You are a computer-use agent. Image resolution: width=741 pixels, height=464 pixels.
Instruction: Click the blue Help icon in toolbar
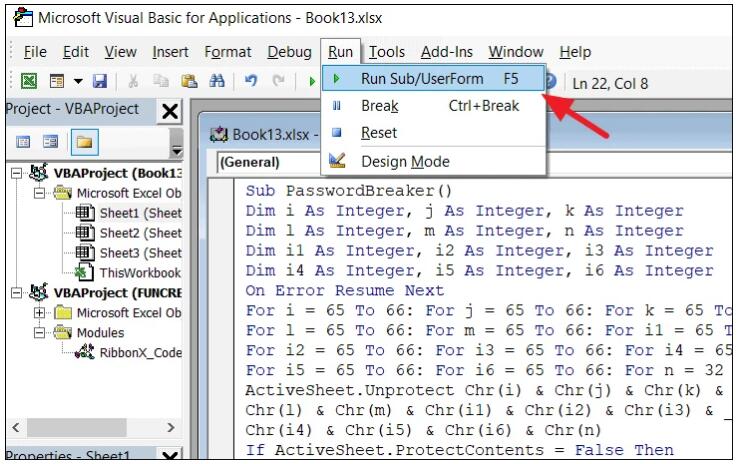(x=551, y=82)
